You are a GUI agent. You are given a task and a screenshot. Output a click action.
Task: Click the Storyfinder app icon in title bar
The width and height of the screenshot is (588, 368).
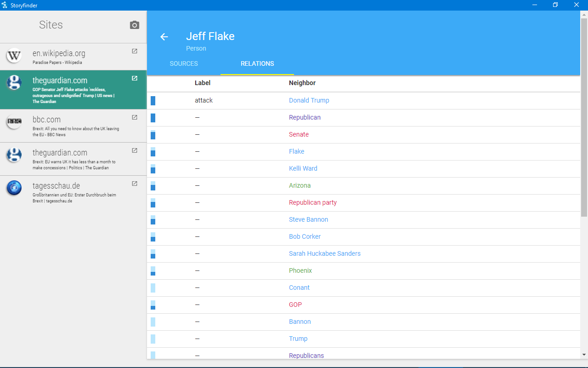click(x=5, y=5)
